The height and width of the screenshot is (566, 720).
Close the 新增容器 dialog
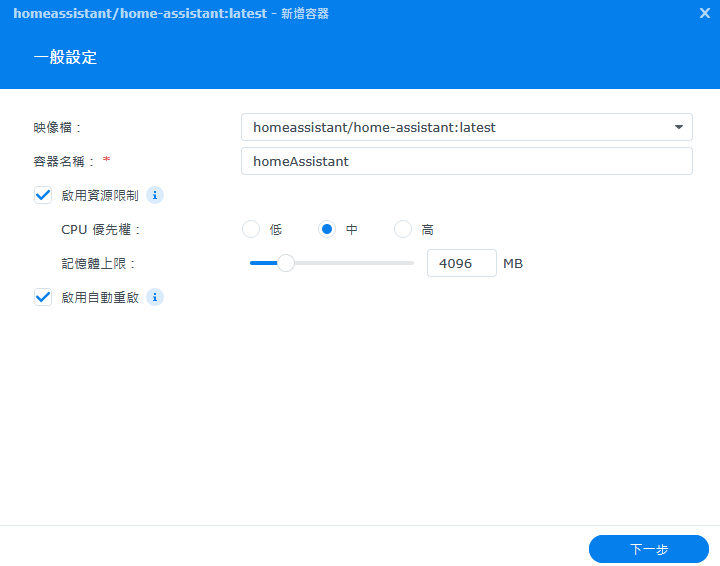click(704, 13)
